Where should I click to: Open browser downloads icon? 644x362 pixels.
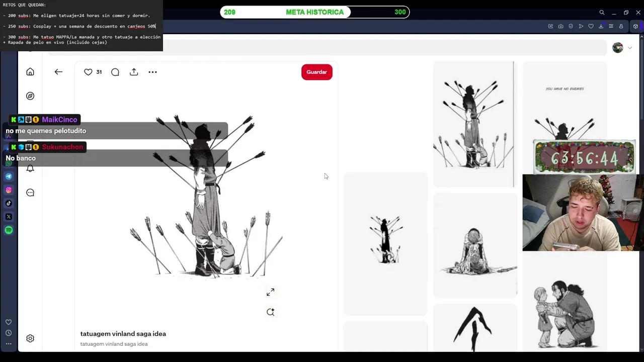tap(601, 26)
